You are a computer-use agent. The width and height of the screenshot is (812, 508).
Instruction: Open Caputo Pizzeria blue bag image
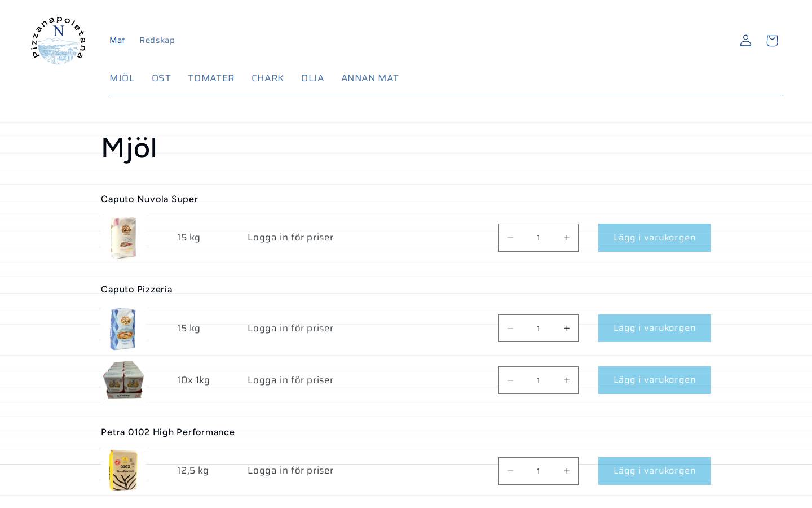[x=123, y=329]
